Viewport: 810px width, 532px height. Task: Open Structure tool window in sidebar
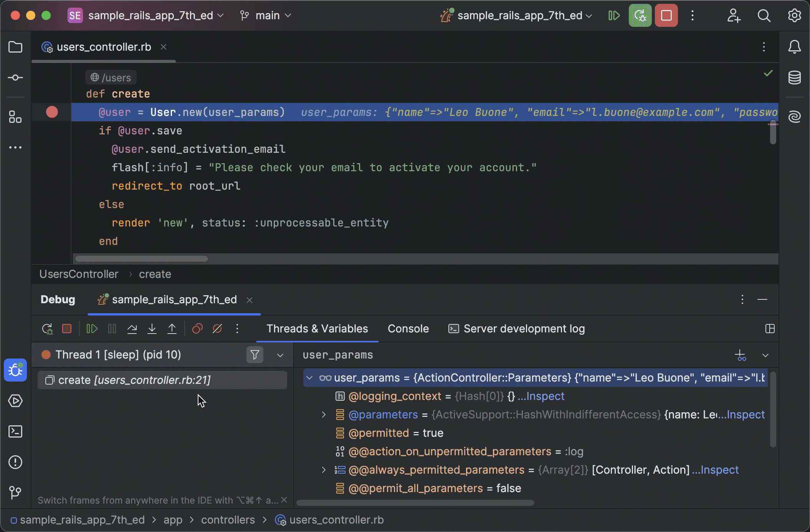tap(15, 117)
